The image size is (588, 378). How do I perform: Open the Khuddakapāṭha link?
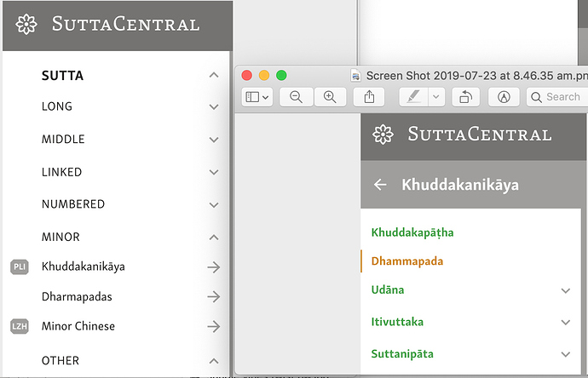(412, 232)
